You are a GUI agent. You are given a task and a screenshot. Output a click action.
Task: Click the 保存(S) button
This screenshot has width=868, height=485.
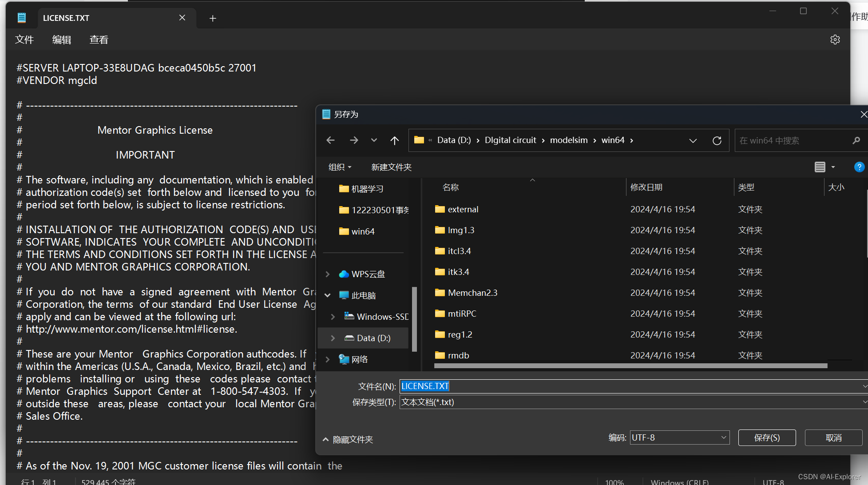coord(767,437)
